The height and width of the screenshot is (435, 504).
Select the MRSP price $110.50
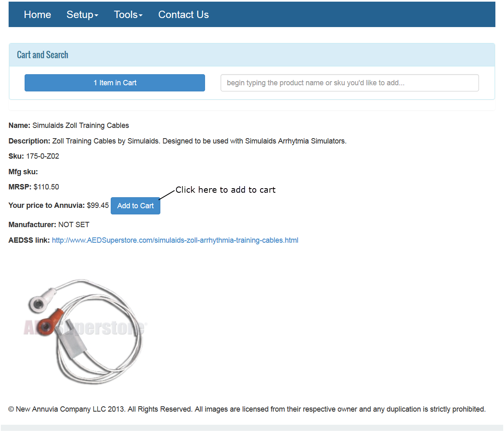(46, 187)
